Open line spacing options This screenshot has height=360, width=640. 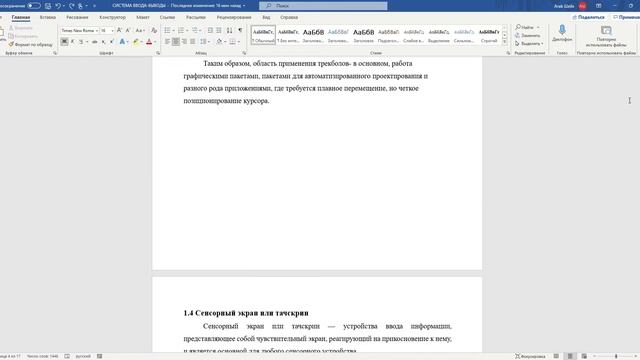coord(204,42)
